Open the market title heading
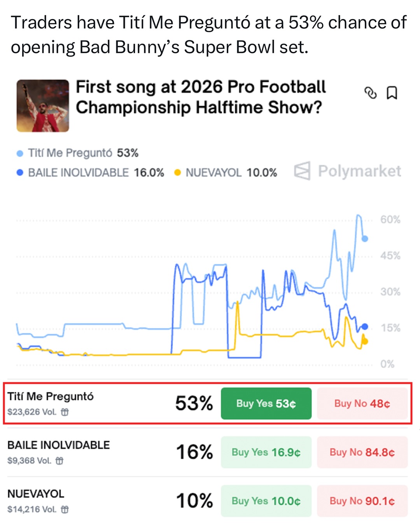The image size is (420, 525). [200, 97]
